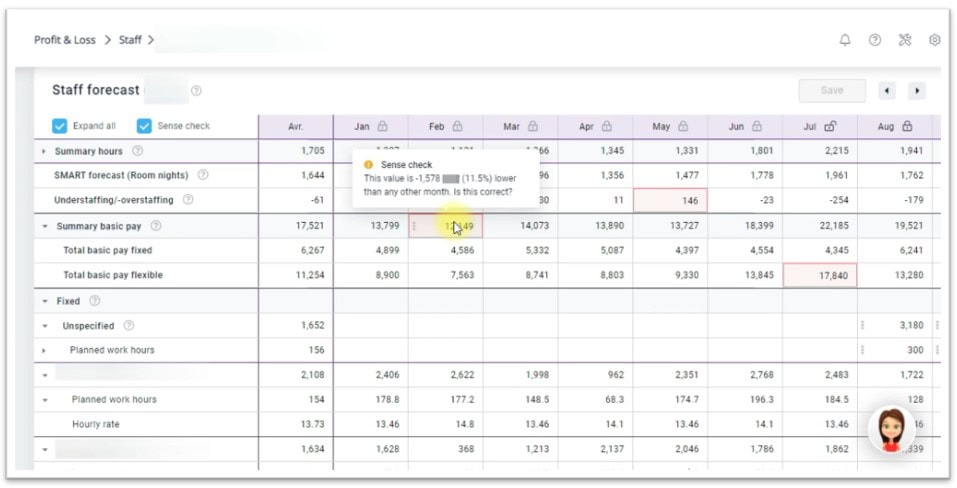Collapse the Summary basic pay row
This screenshot has width=957, height=488.
(44, 227)
